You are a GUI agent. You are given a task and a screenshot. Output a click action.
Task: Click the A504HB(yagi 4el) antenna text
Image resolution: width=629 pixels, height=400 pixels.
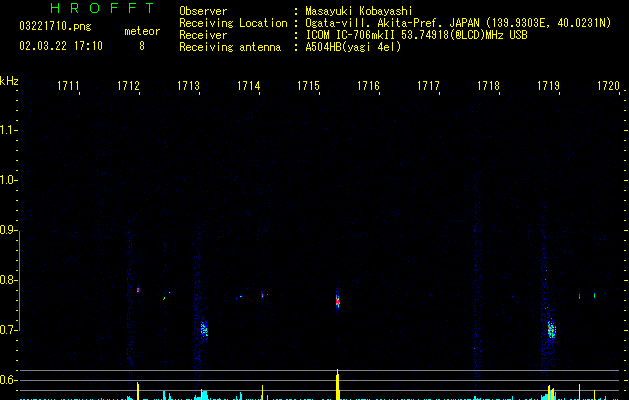pyautogui.click(x=353, y=47)
